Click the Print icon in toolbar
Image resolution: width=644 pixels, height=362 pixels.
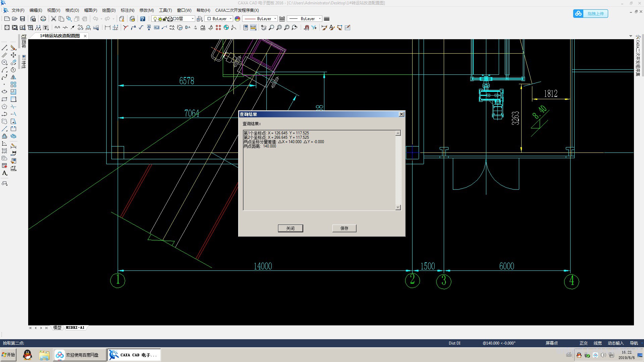click(x=43, y=19)
